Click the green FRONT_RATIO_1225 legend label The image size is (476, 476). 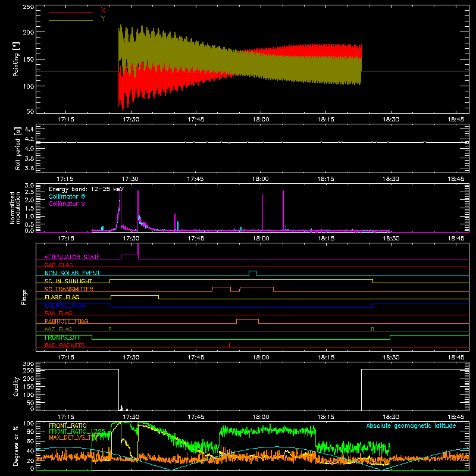77,431
